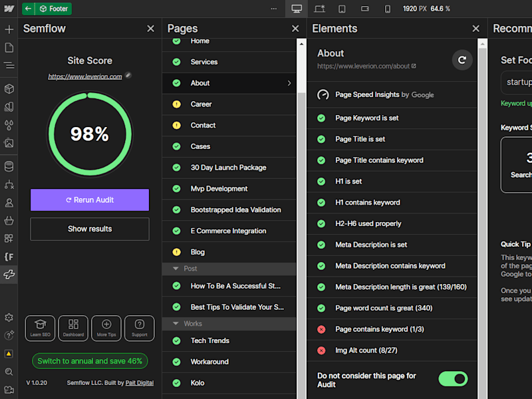Close the Pages panel
Screen dimensions: 532x399
[295, 29]
